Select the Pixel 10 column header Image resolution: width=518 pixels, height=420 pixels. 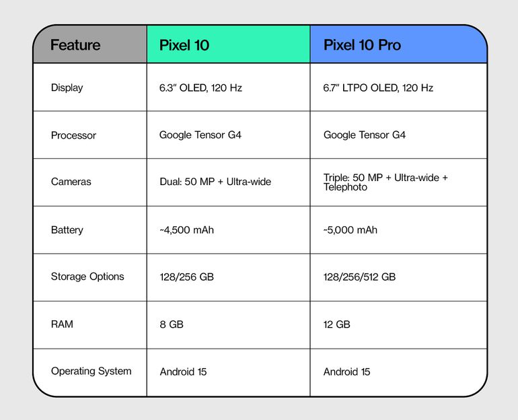tap(184, 45)
